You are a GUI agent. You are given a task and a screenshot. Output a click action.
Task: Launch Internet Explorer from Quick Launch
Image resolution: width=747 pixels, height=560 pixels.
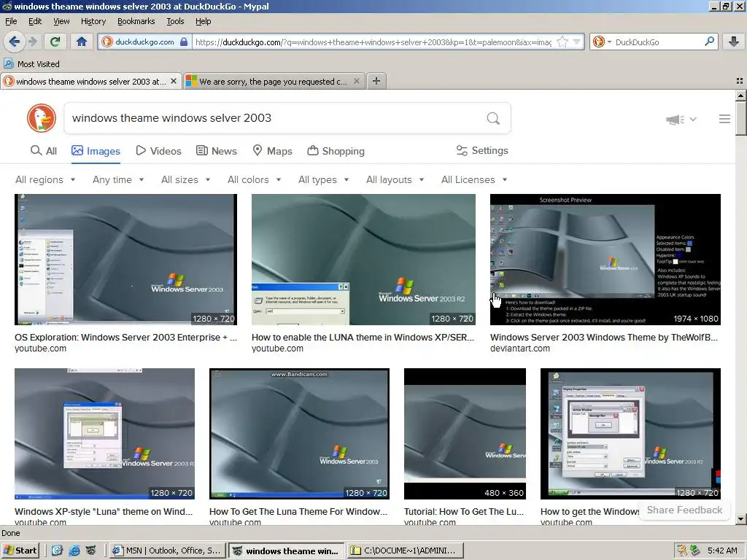(x=74, y=551)
